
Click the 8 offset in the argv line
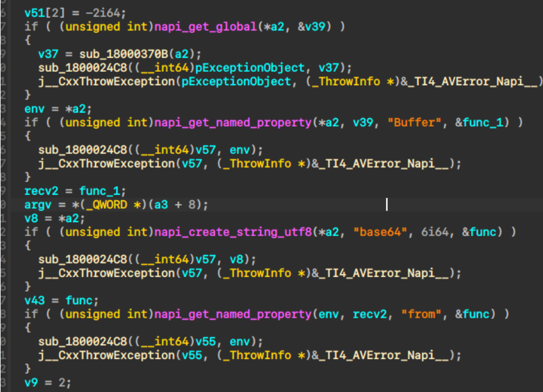point(192,205)
